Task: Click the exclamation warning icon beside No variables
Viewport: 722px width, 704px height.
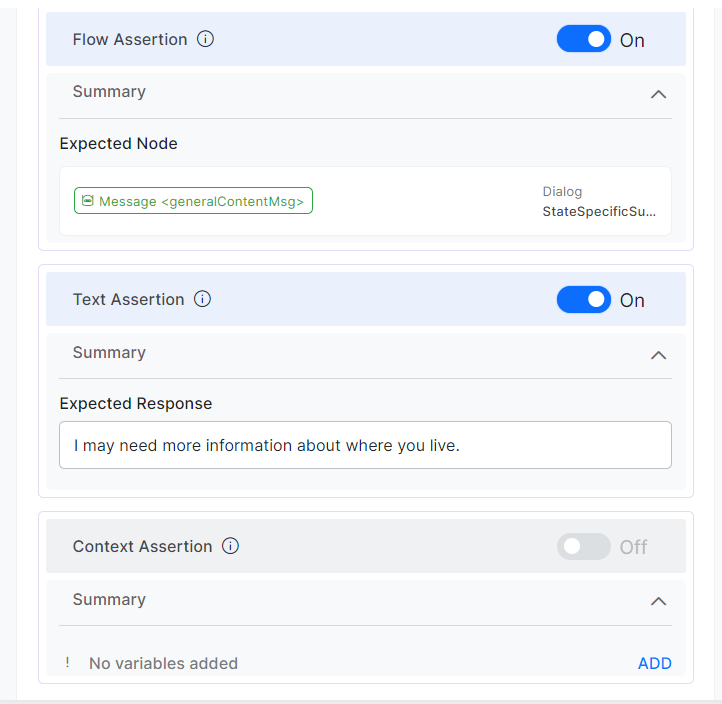Action: tap(68, 663)
